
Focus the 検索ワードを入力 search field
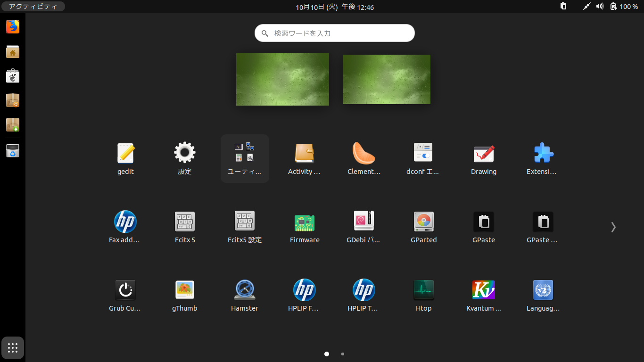(x=335, y=33)
